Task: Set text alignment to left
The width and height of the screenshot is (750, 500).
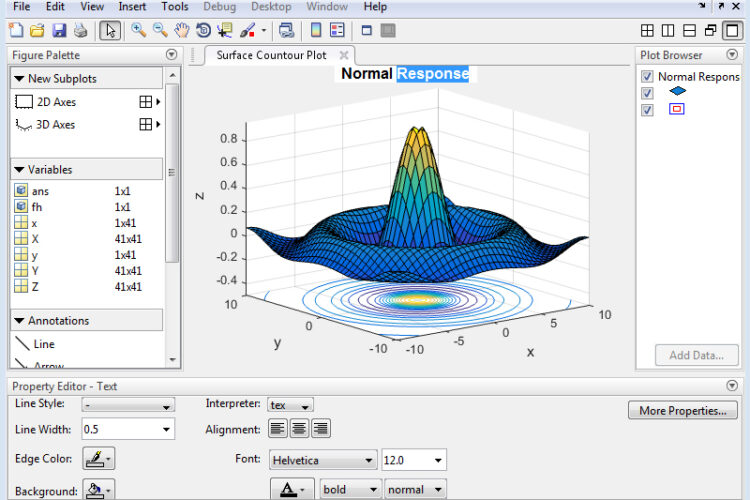Action: (277, 428)
